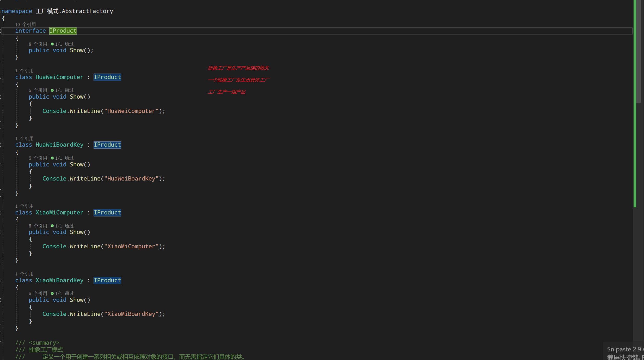Open the "1/1 通过" test result in HuaWeiBoardKey
Image resolution: width=644 pixels, height=360 pixels.
click(x=64, y=158)
